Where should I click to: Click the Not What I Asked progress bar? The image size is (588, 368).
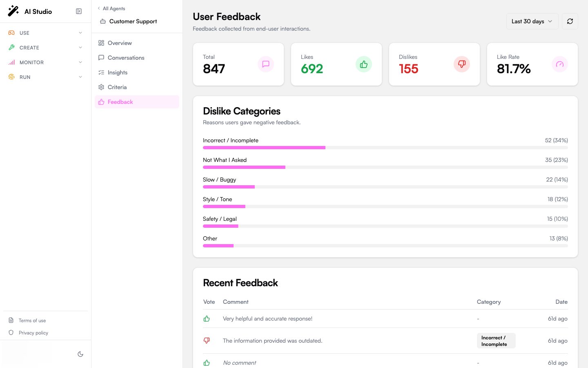(x=385, y=167)
